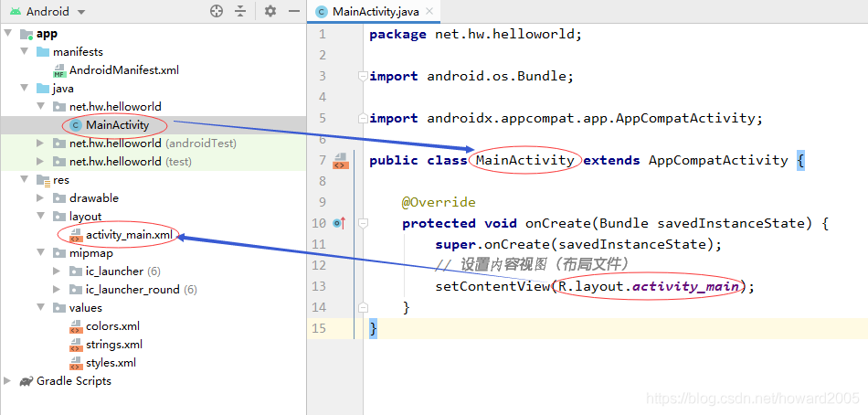Image resolution: width=868 pixels, height=415 pixels.
Task: Select AndroidManifest.xml file
Action: coord(124,70)
